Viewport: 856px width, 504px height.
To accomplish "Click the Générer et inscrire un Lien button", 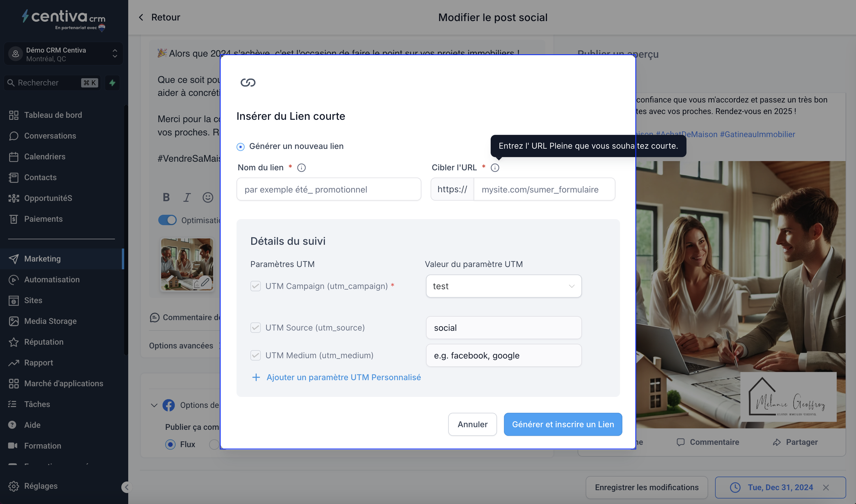I will [x=563, y=424].
